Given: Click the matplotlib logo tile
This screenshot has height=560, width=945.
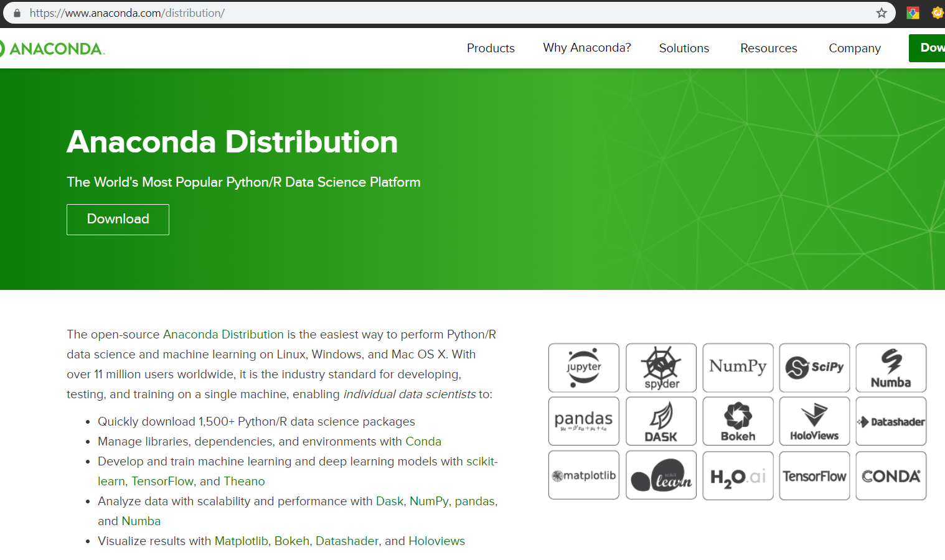Looking at the screenshot, I should click(x=583, y=475).
